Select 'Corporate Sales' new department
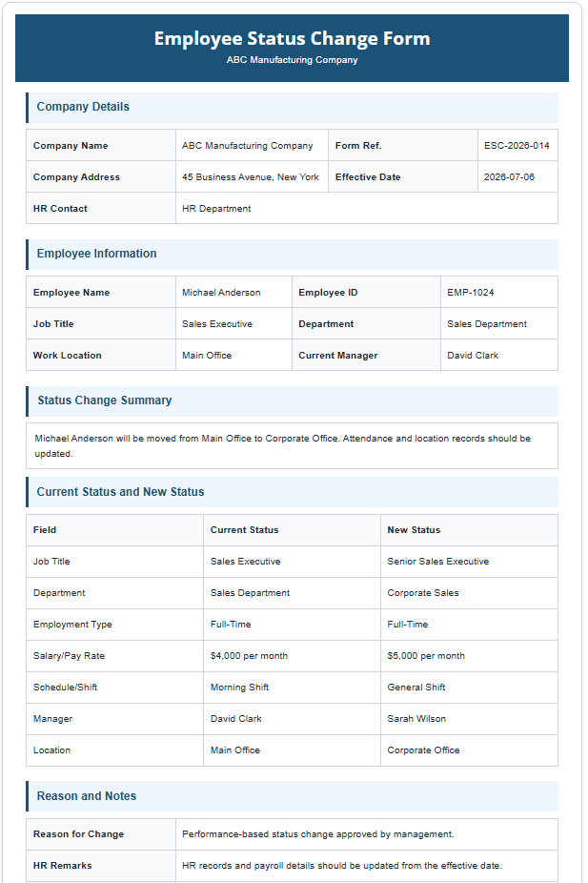Screen dimensions: 588x883 click(422, 593)
